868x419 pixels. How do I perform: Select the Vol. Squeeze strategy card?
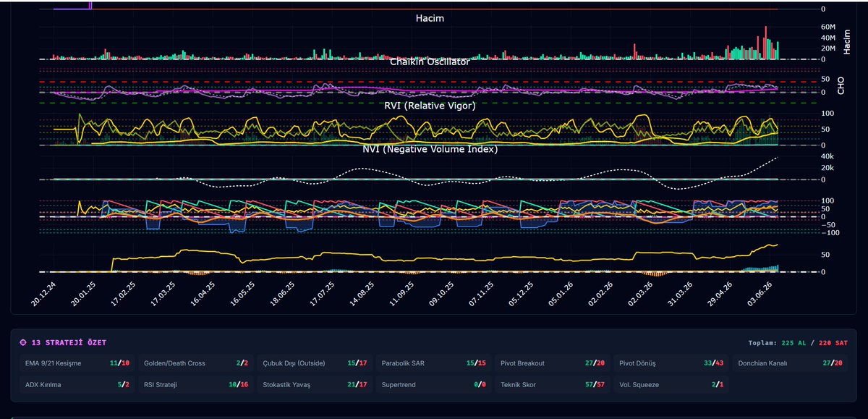(x=672, y=385)
